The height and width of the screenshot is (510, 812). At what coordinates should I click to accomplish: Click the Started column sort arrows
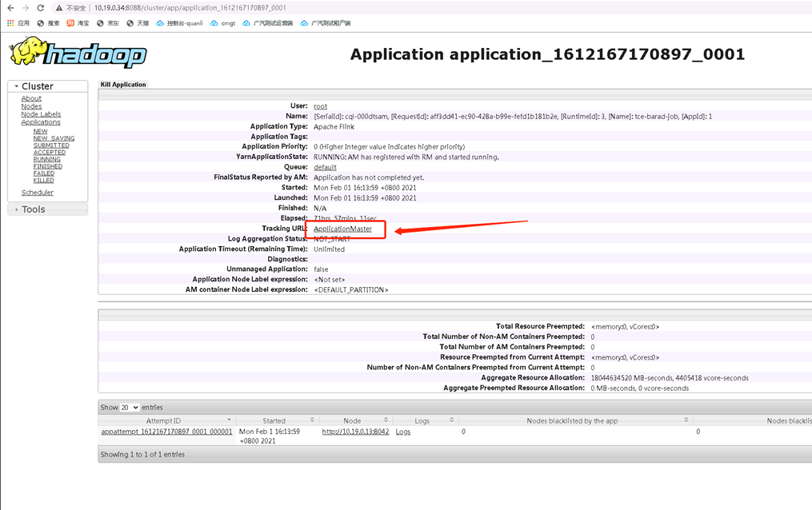tap(312, 420)
